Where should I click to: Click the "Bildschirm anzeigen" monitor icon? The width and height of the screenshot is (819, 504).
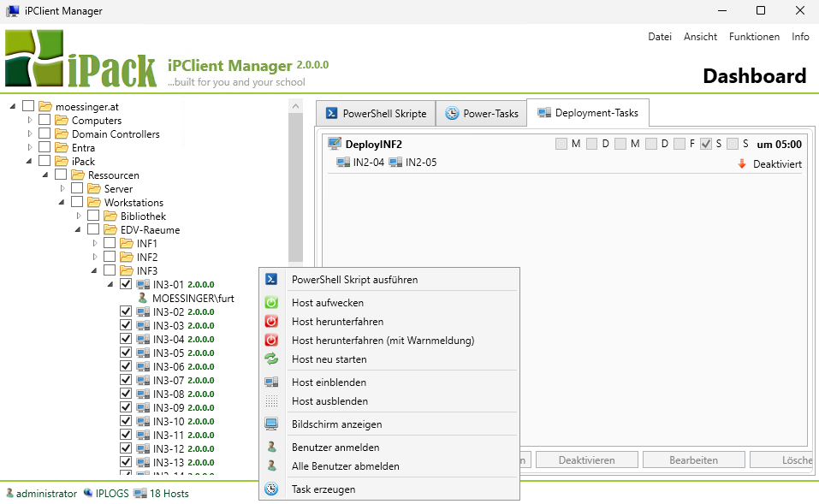click(271, 423)
